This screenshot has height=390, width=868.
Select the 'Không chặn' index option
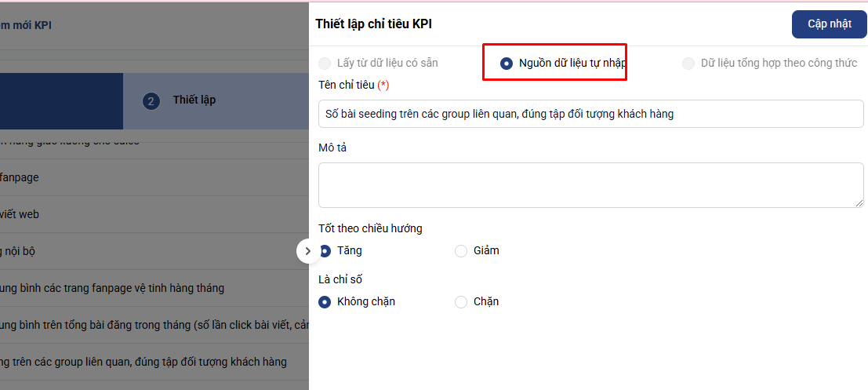[325, 302]
